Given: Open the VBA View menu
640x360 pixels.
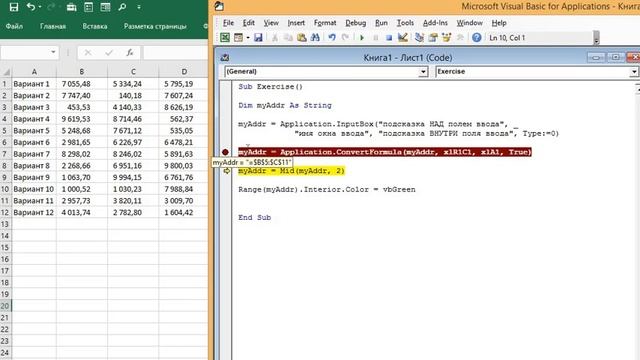Looking at the screenshot, I should (x=271, y=23).
